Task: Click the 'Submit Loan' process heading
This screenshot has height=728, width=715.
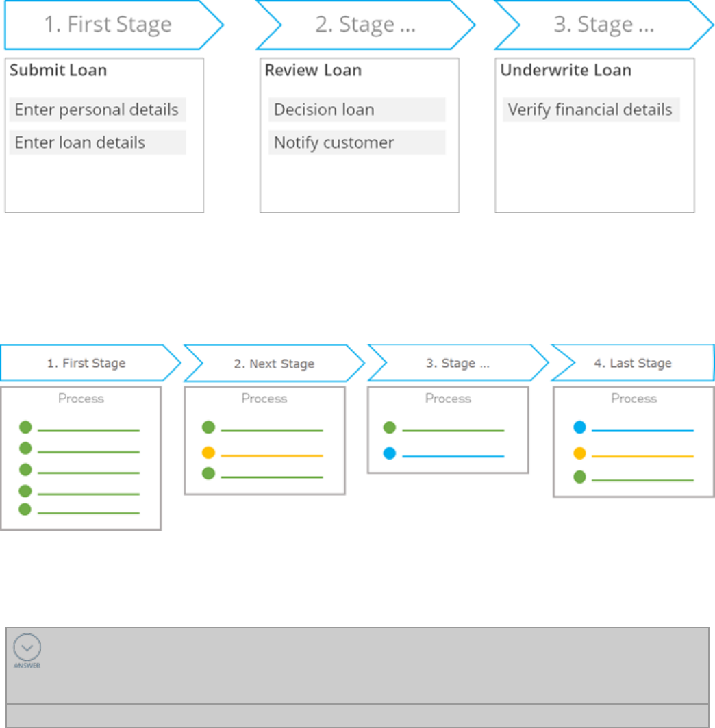Action: [58, 70]
